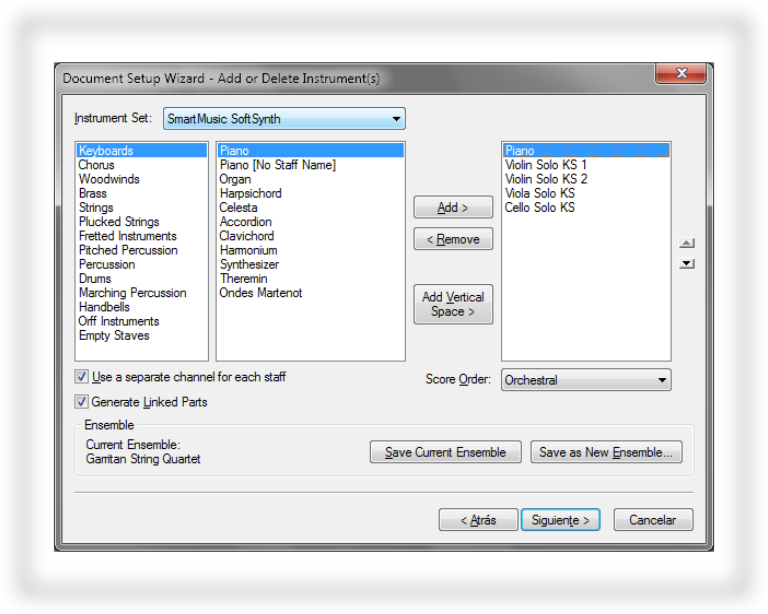Go back using the Atrás button
Viewport: 768px width, 614px height.
pyautogui.click(x=478, y=520)
